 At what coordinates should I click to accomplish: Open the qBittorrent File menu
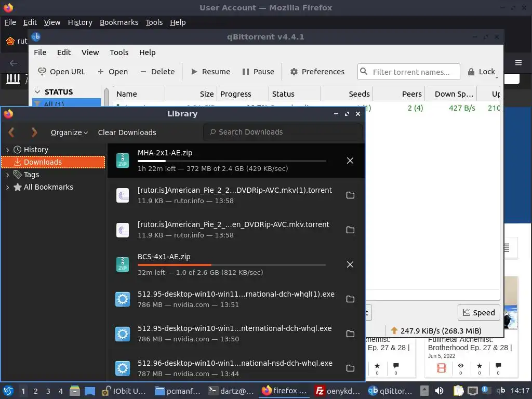tap(40, 52)
